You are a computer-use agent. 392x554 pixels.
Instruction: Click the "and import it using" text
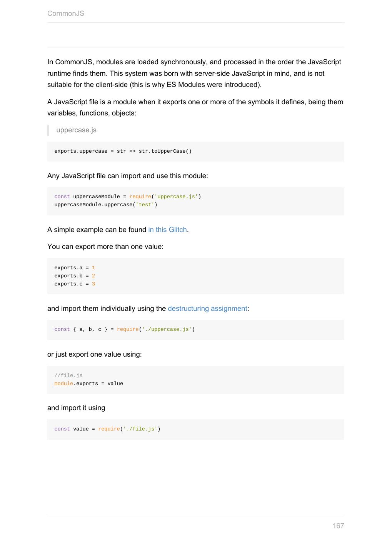[76, 408]
